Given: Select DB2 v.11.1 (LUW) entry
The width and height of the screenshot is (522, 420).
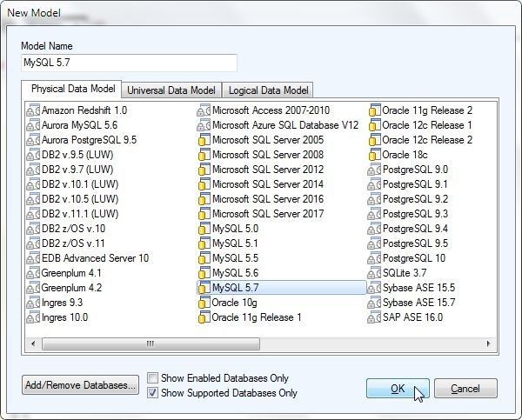Looking at the screenshot, I should click(x=72, y=214).
